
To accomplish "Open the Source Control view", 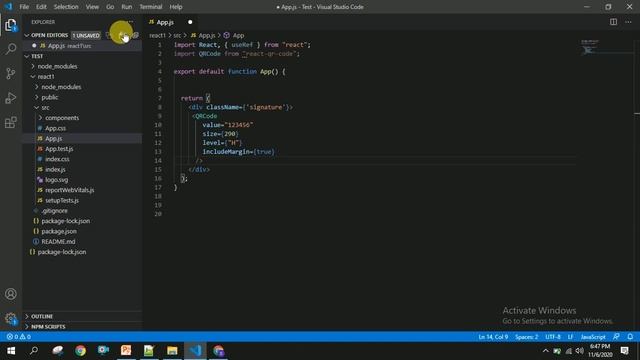I will coord(11,73).
